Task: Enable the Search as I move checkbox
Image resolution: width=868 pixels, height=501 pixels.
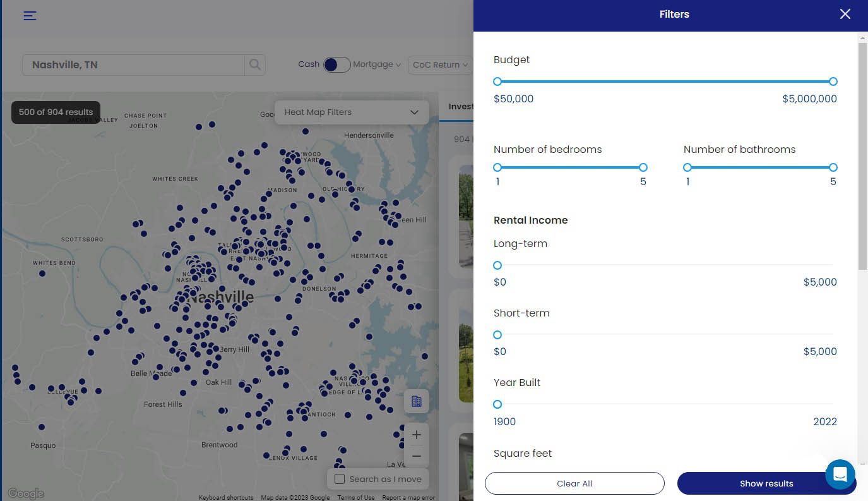Action: (340, 479)
